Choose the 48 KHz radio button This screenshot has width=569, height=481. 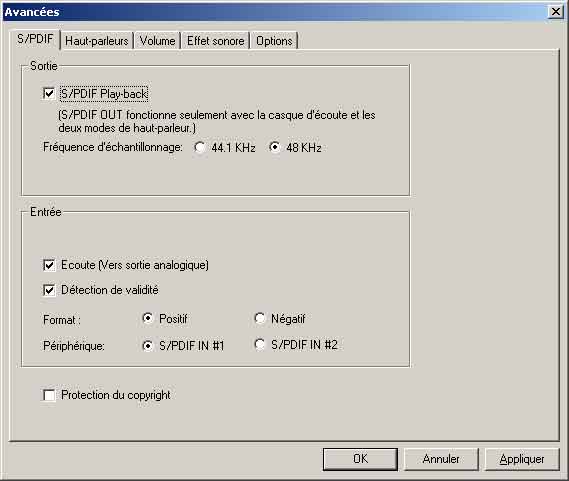click(275, 147)
